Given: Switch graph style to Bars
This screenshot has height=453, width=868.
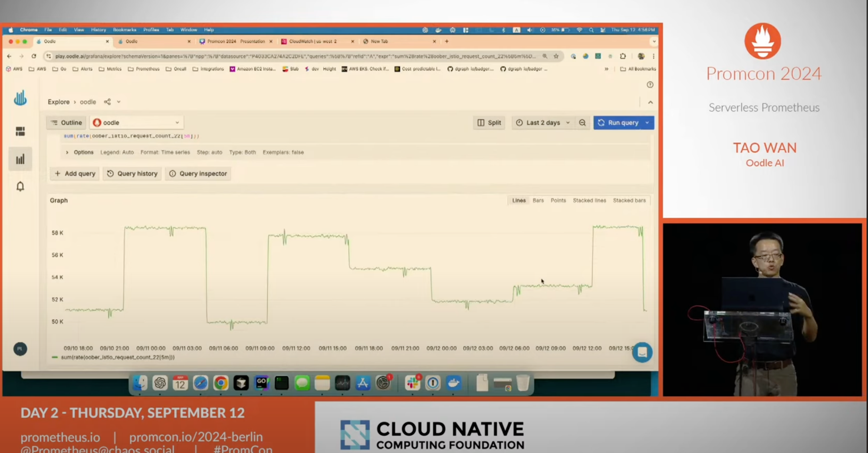Looking at the screenshot, I should tap(538, 200).
